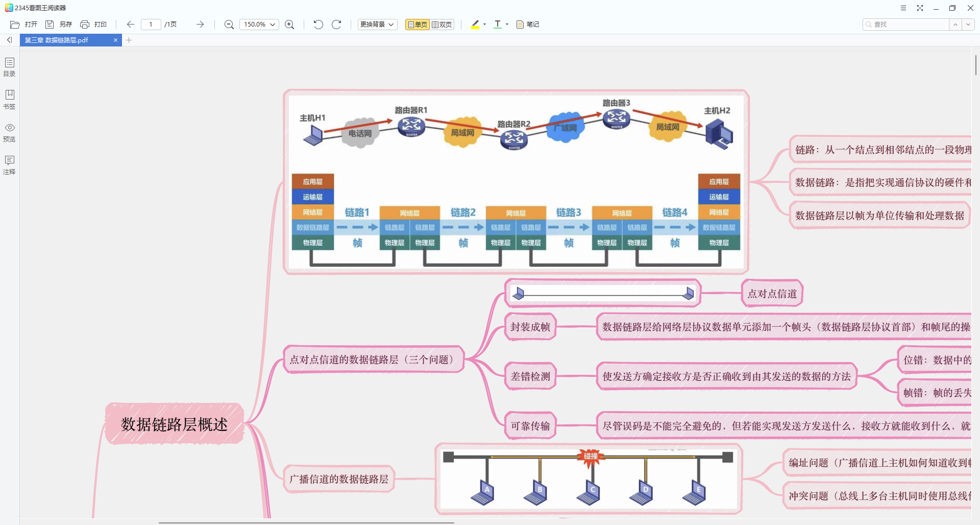Zoom in with the plus magnifier
This screenshot has height=525, width=980.
pos(289,25)
